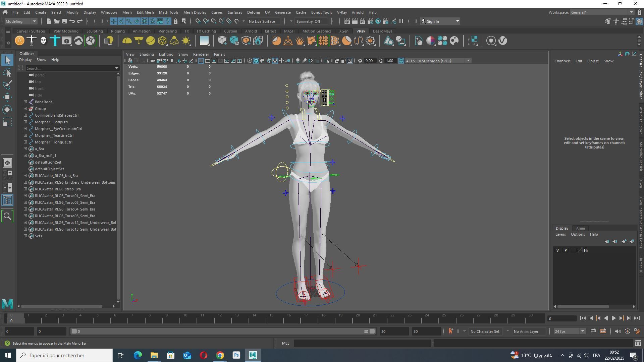Open the Workspace General dropdown
This screenshot has height=362, width=644.
[602, 12]
